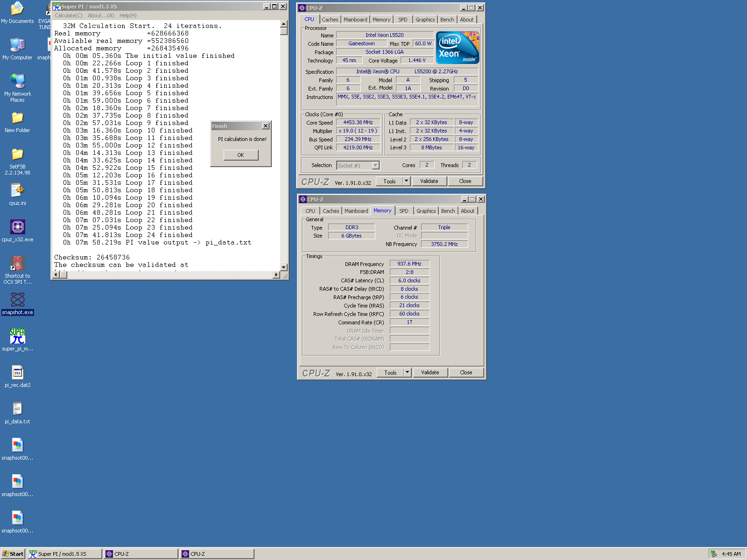The image size is (747, 560).
Task: Click the lower CPU-Z title bar icon
Action: (303, 199)
